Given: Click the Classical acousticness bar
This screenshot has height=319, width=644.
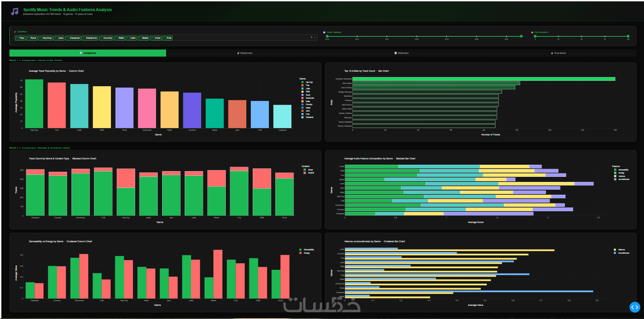Looking at the screenshot, I should click(469, 291).
